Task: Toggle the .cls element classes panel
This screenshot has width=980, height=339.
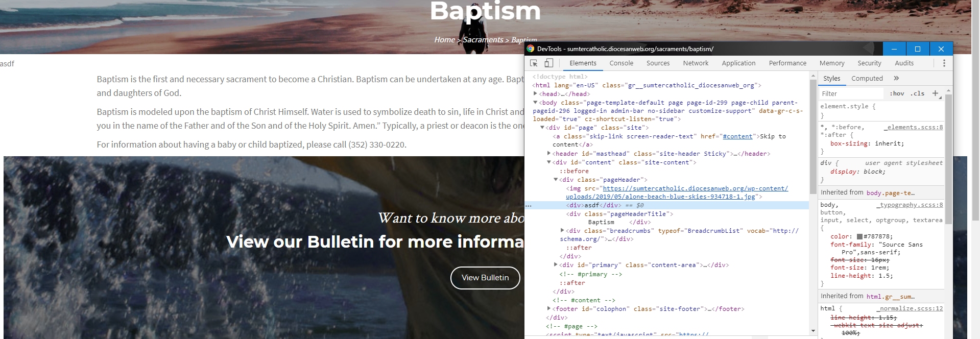Action: (917, 93)
